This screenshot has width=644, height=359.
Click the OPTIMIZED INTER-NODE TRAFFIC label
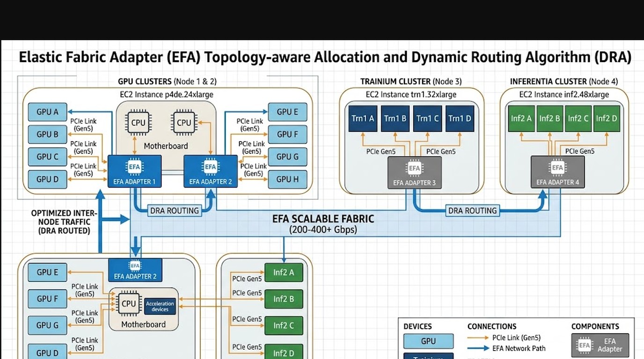(x=64, y=222)
